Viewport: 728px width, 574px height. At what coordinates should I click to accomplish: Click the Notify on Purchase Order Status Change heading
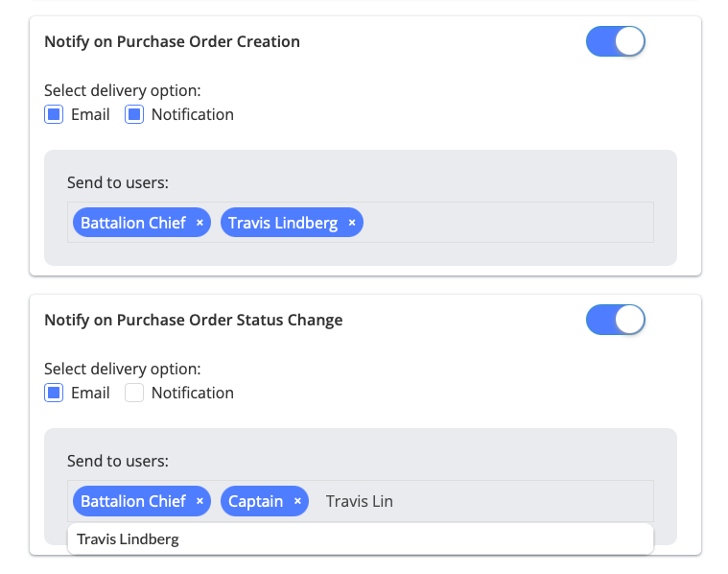194,320
